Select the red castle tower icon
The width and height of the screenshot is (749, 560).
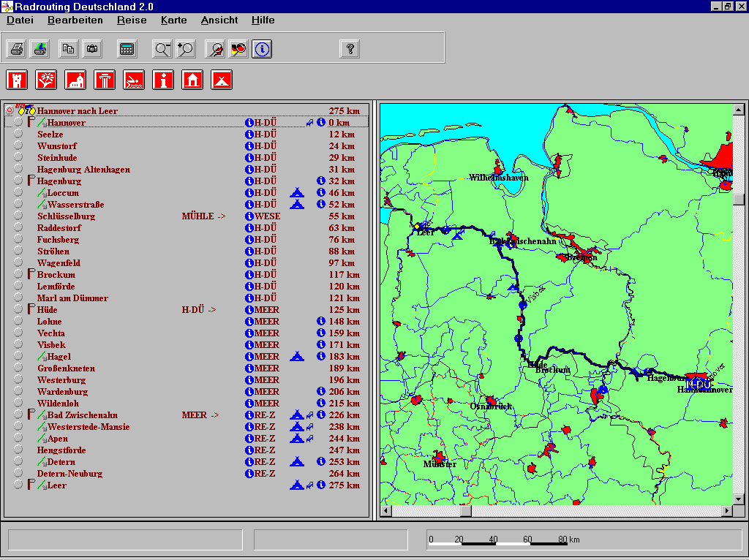[17, 80]
